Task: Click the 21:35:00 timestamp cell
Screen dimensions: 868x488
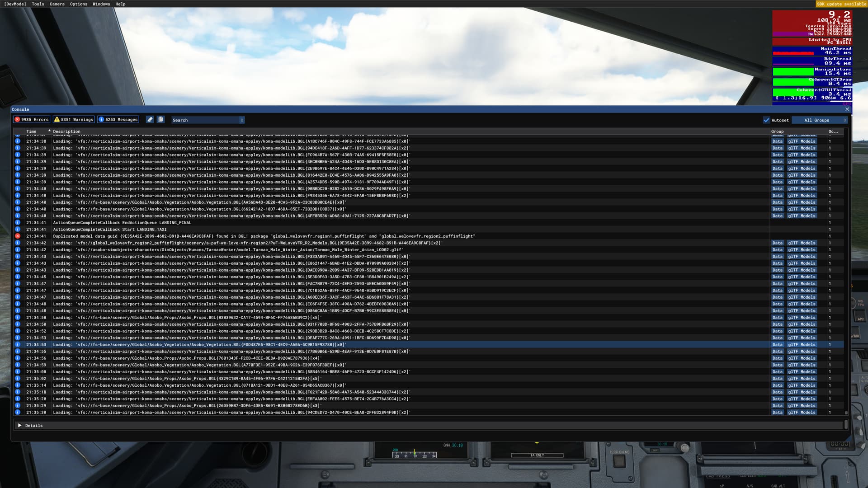Action: tap(36, 372)
